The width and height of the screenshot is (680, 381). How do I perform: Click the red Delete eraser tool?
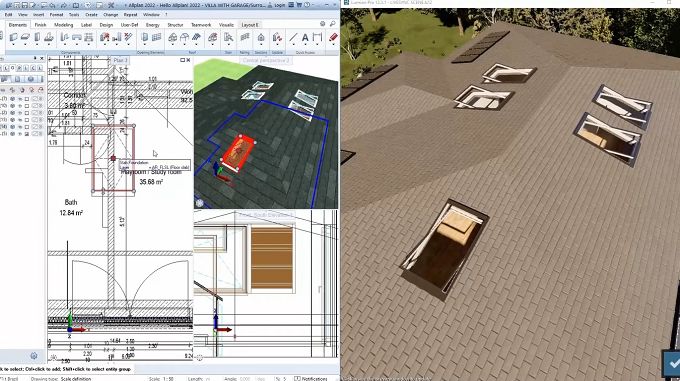click(333, 38)
